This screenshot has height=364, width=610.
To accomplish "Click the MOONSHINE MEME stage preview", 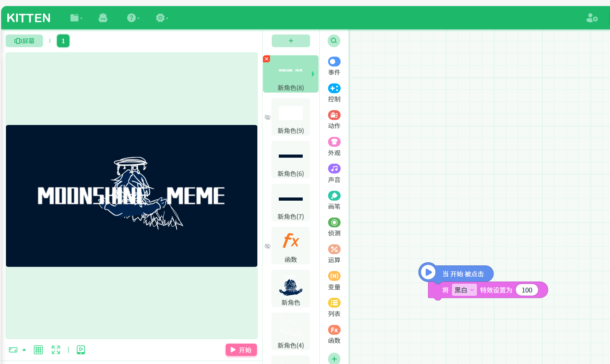I will (x=132, y=196).
